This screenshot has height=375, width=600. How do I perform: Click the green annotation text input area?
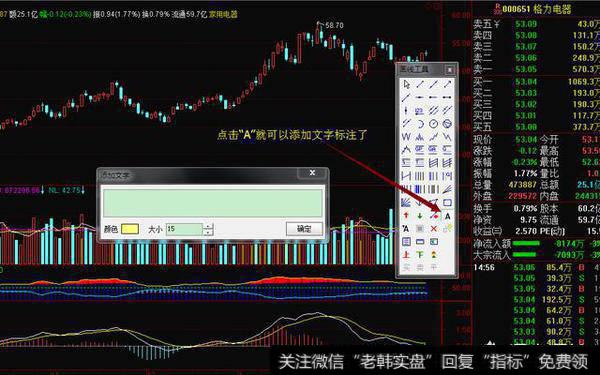click(x=212, y=203)
